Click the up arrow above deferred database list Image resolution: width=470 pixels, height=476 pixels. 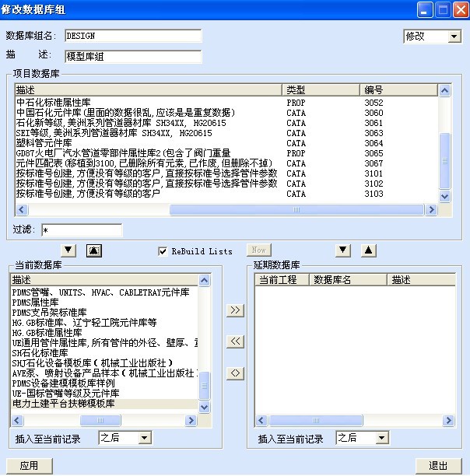pyautogui.click(x=369, y=250)
